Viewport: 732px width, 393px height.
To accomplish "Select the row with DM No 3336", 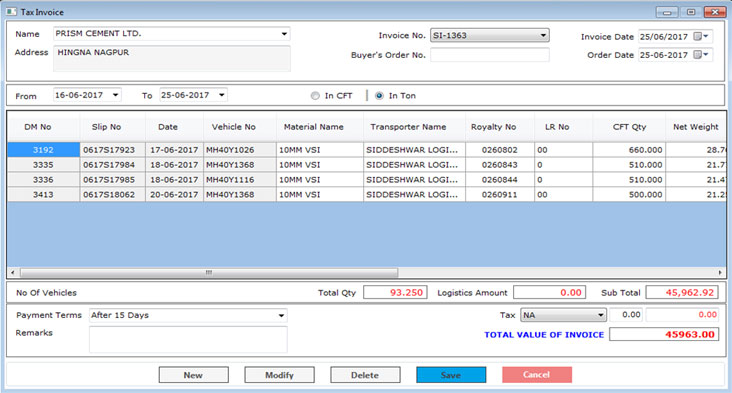I will (x=43, y=180).
